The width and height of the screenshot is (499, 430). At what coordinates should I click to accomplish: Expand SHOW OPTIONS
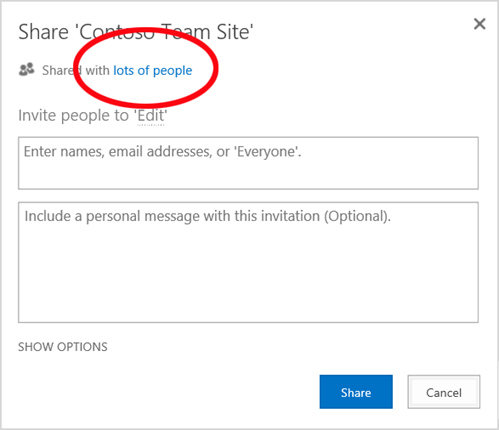click(63, 347)
